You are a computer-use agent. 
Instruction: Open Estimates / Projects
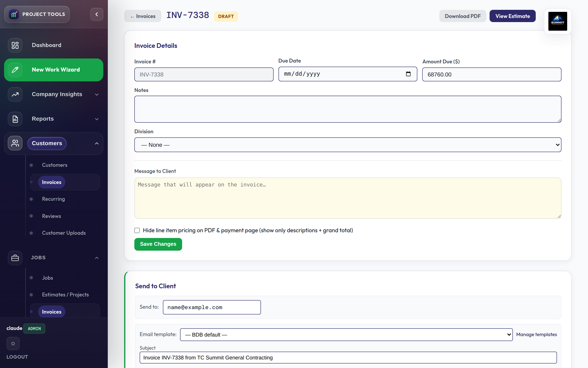pyautogui.click(x=65, y=295)
